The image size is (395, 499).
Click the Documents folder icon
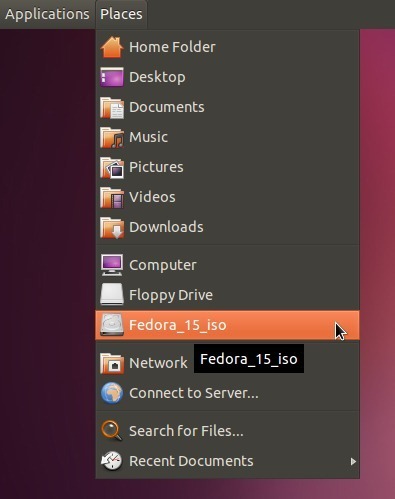[112, 107]
